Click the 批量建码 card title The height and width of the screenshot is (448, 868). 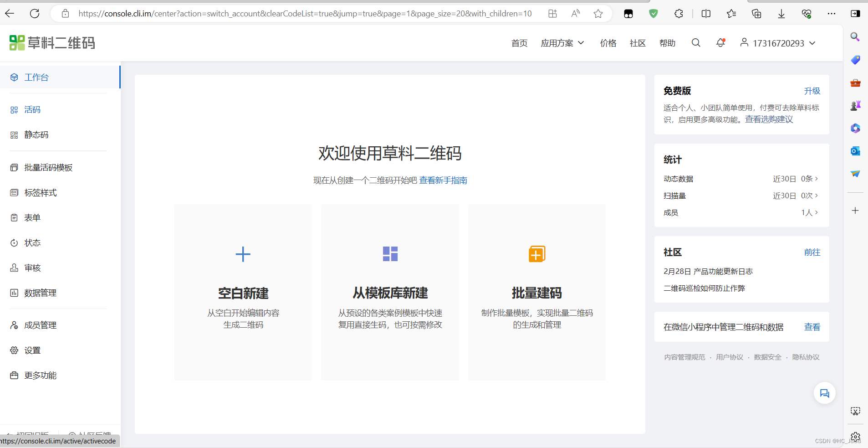[x=537, y=293]
